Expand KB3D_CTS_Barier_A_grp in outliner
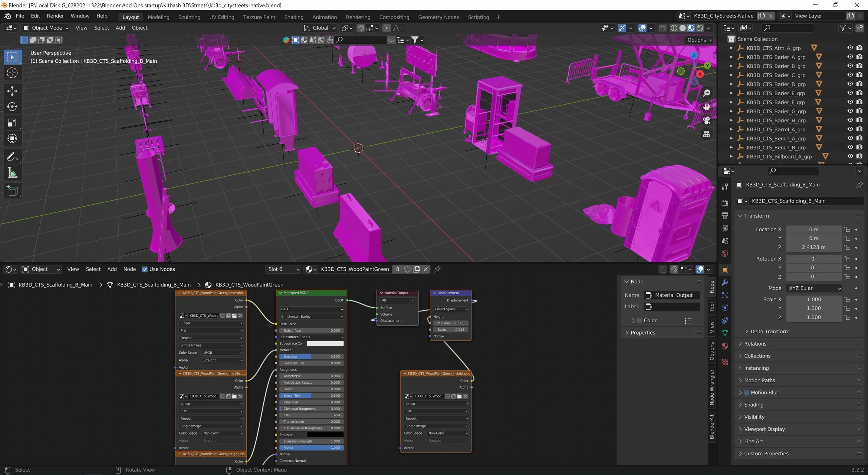 click(731, 57)
